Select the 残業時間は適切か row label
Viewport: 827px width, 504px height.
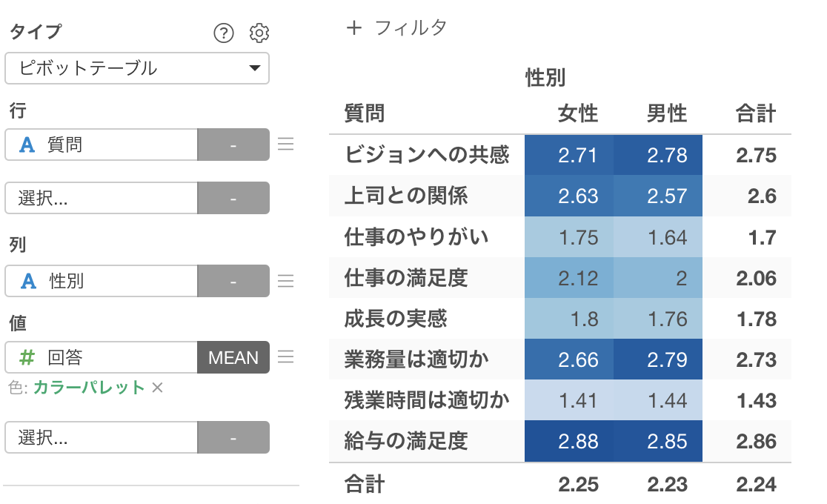(x=427, y=400)
